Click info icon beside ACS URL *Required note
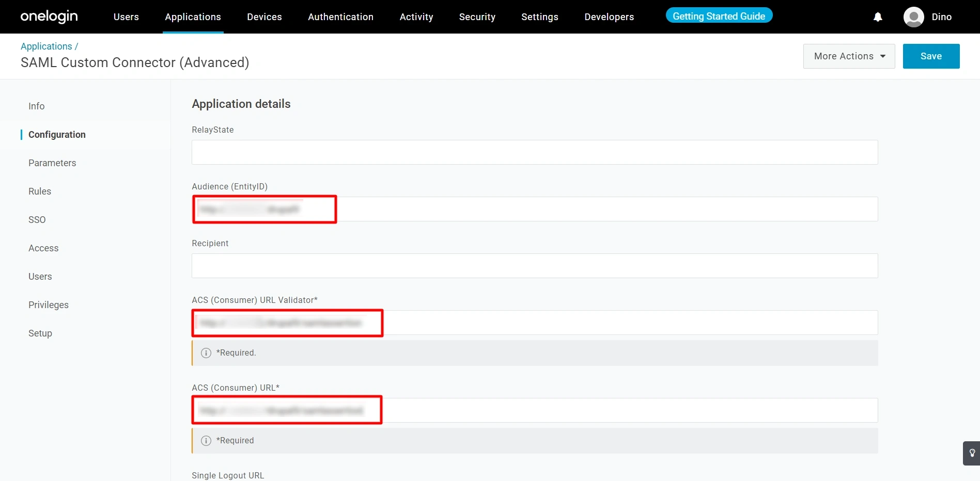The width and height of the screenshot is (980, 481). pos(206,441)
